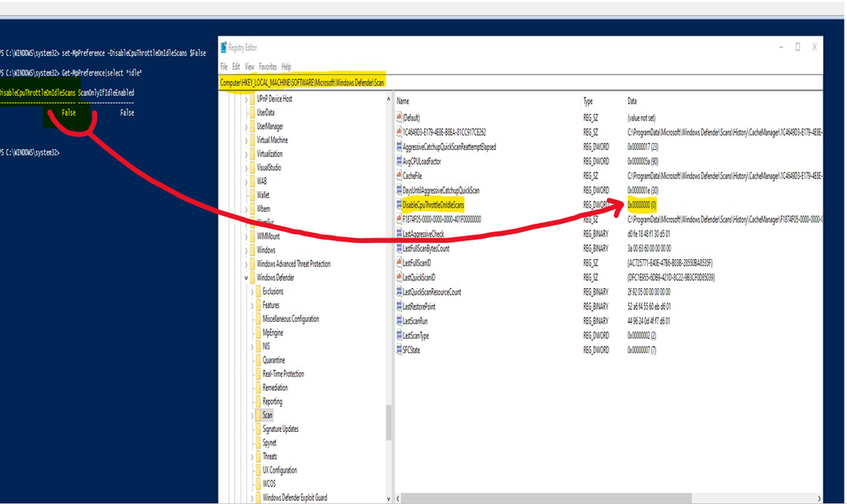Open the View menu in Registry Editor

point(249,67)
